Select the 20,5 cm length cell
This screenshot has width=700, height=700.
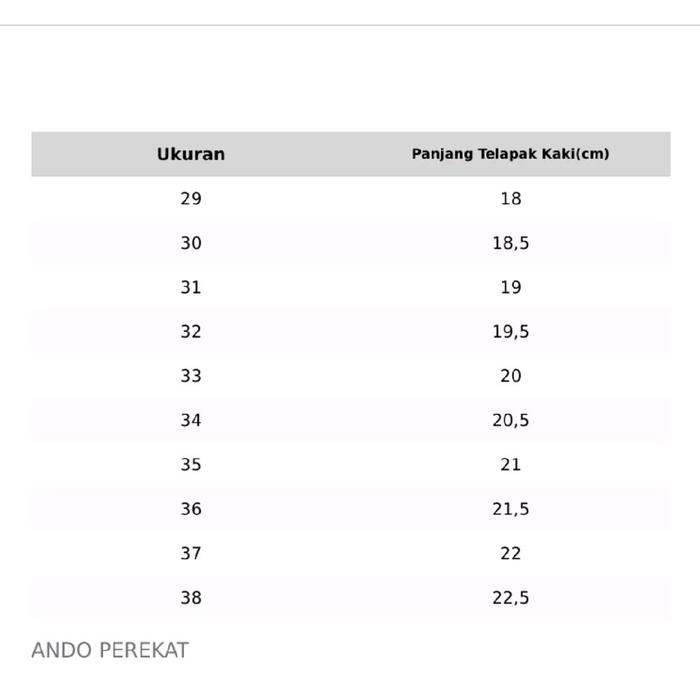[x=510, y=420]
